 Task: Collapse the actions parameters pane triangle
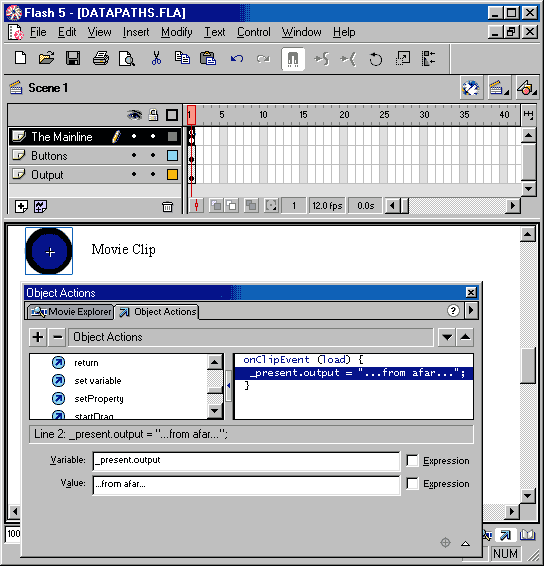click(x=465, y=544)
